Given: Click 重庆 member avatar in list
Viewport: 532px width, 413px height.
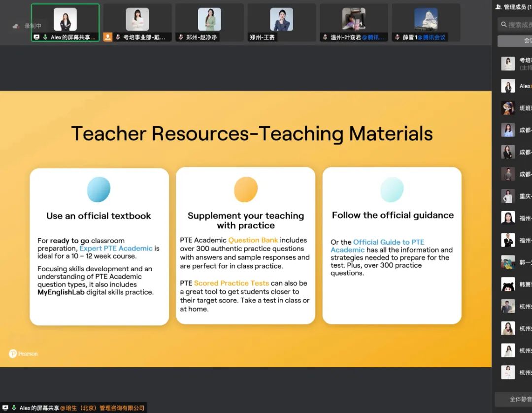Looking at the screenshot, I should tap(508, 196).
